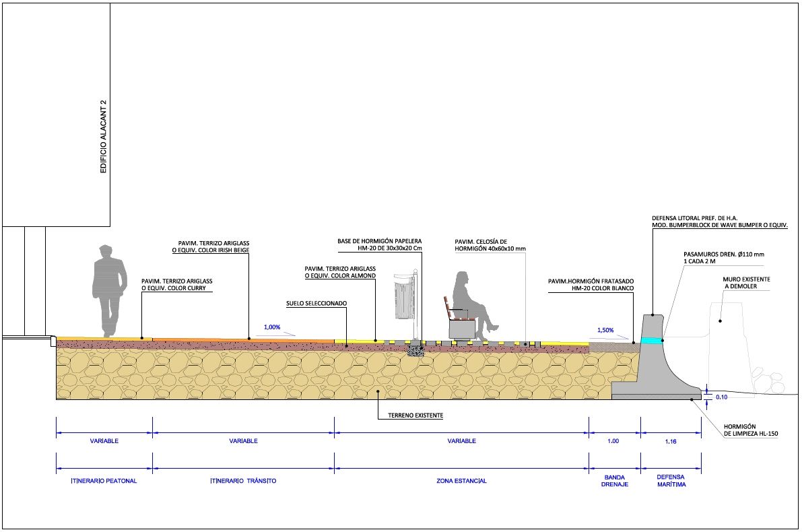Viewport: 802px width, 532px height.
Task: Click the 1,00% slope annotation
Action: tap(271, 327)
